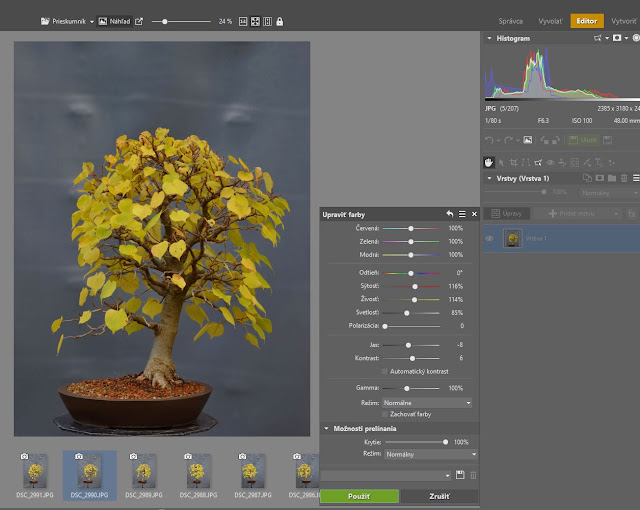Hide Vrstva 1 with the eye icon
640x510 pixels.
(x=489, y=238)
